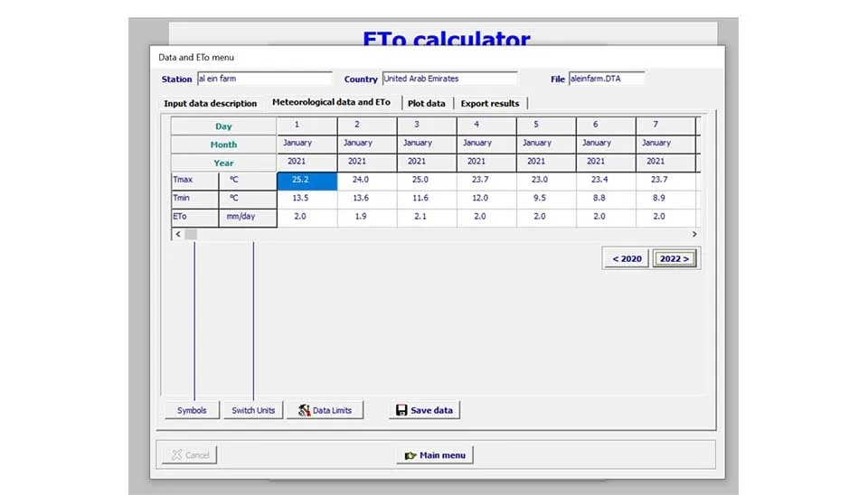868x495 pixels.
Task: Click the Cancel X icon
Action: click(176, 455)
